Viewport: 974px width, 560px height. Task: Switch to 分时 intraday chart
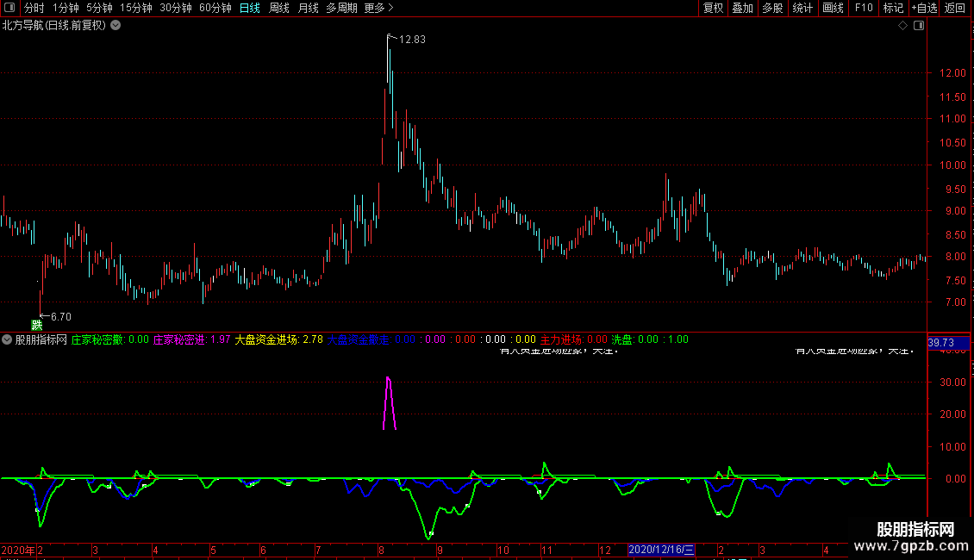pos(34,8)
